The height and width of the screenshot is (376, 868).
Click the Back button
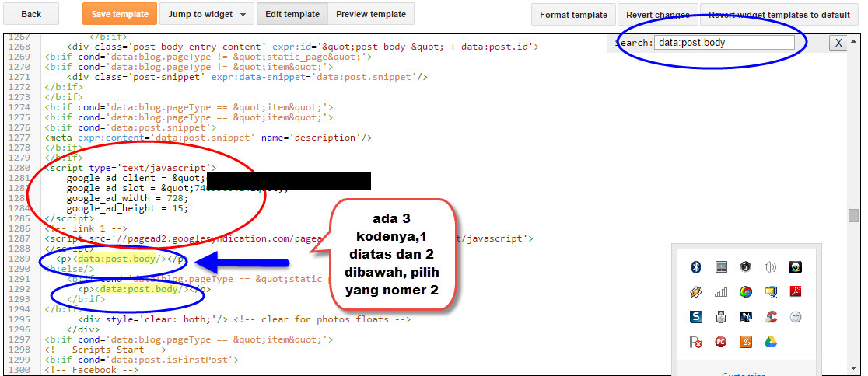[x=31, y=14]
